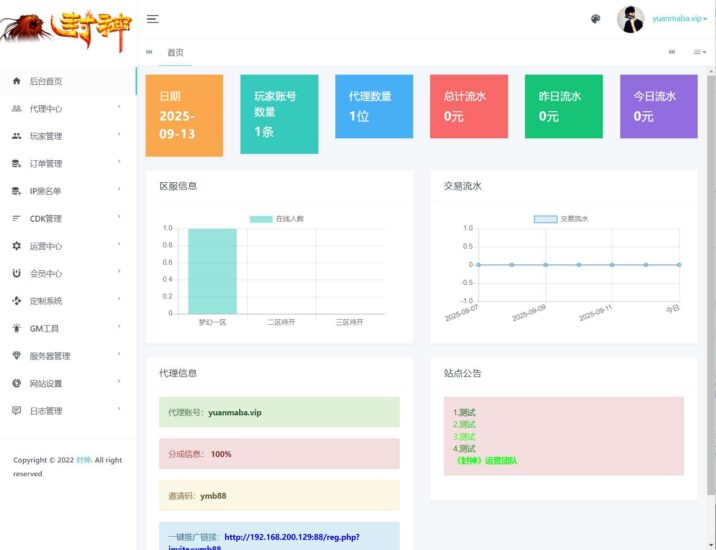Expand 服务器管理 with its arrow
This screenshot has width=716, height=550.
coord(119,354)
